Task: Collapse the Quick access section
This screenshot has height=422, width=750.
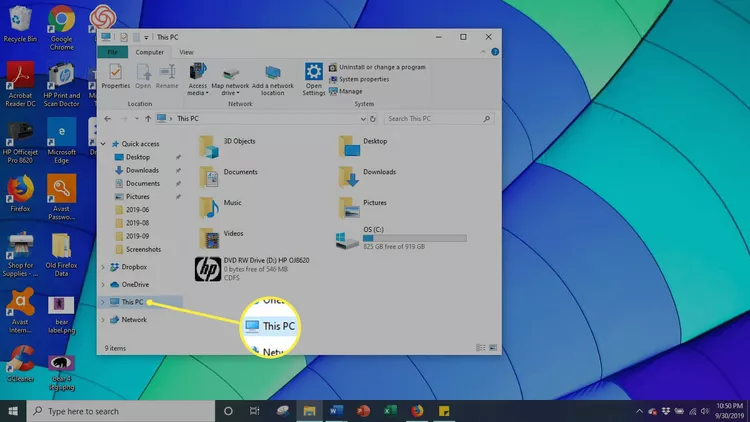Action: pyautogui.click(x=104, y=143)
